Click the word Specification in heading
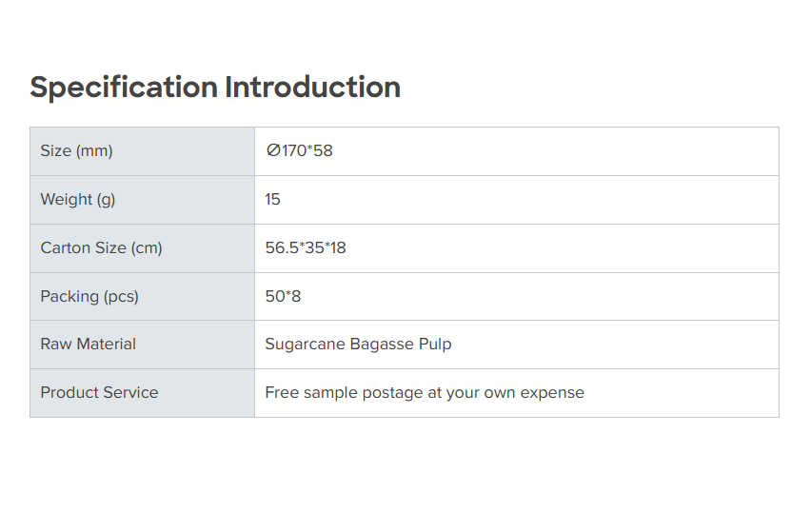The height and width of the screenshot is (532, 811). click(x=124, y=88)
